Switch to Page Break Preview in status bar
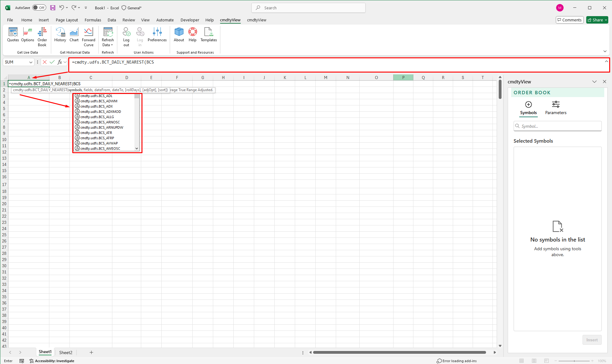Screen dimensions: 612x364 (x=546, y=361)
